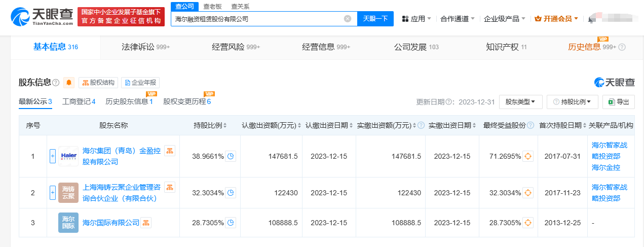The width and height of the screenshot is (644, 247).
Task: Expand the 企业级产品 dropdown
Action: click(505, 19)
